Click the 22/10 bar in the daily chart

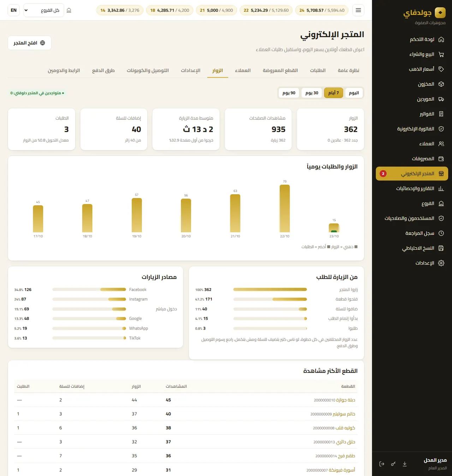[x=285, y=208]
